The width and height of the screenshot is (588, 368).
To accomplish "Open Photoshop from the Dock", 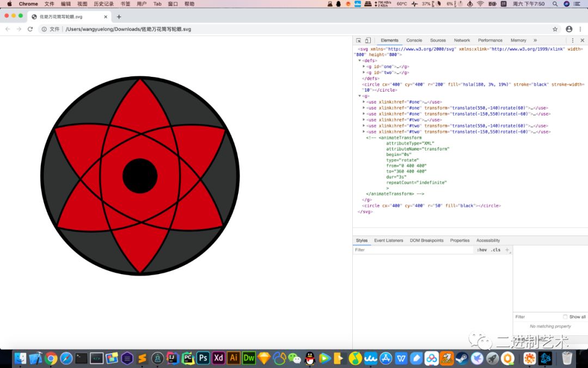I will tap(203, 358).
